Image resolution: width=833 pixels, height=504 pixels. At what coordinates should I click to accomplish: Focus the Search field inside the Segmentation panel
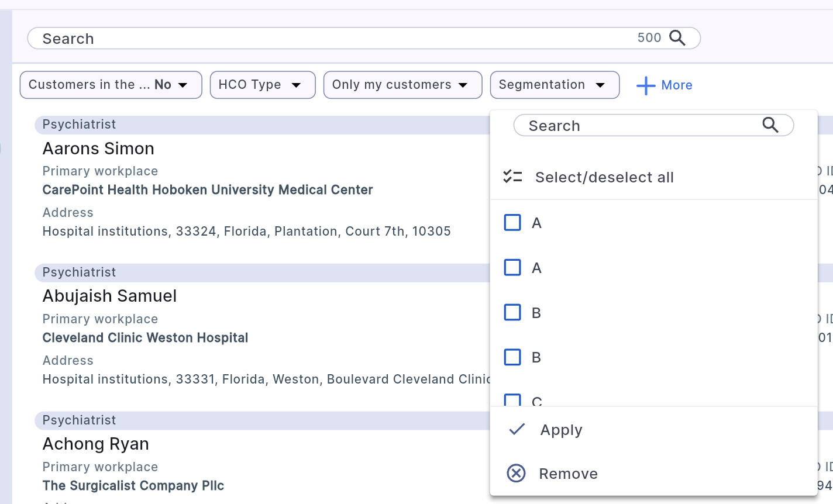click(x=653, y=125)
